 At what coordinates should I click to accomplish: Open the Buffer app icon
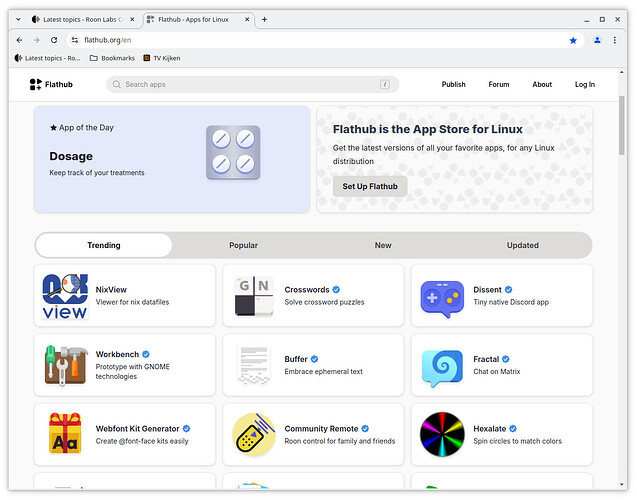(x=254, y=365)
